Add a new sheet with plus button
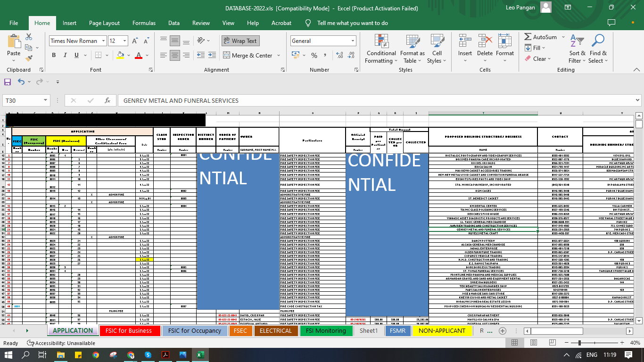 point(503,331)
